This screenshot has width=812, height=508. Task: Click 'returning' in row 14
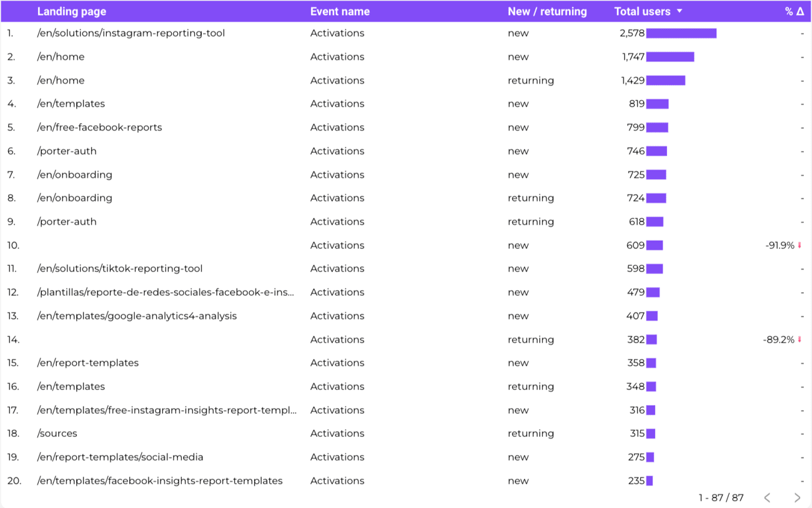pos(531,339)
